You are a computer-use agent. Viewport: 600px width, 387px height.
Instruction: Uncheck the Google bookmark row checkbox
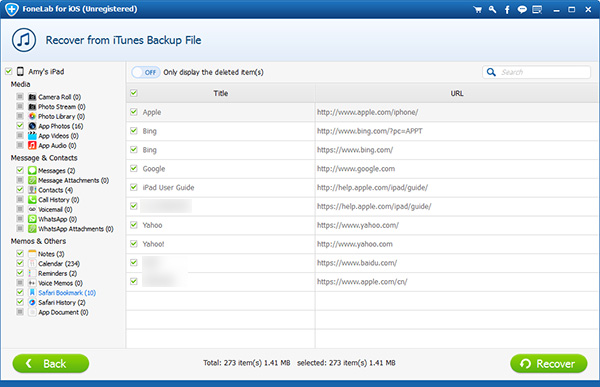pyautogui.click(x=134, y=168)
